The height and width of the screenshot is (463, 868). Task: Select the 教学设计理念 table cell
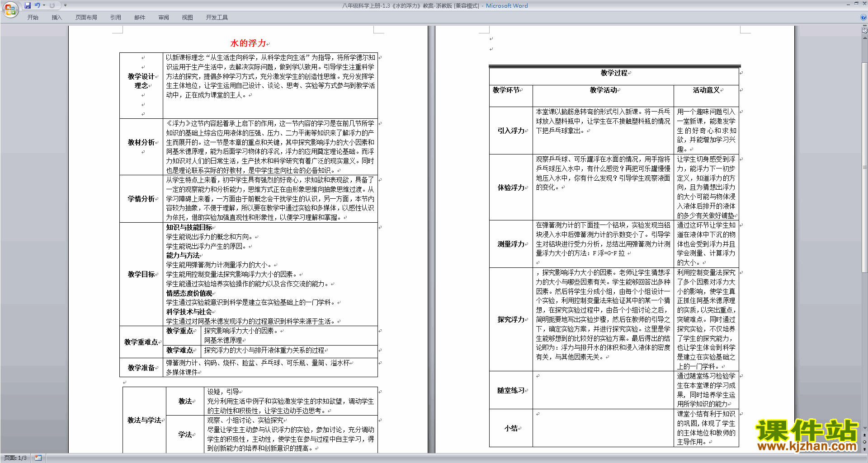click(x=141, y=86)
